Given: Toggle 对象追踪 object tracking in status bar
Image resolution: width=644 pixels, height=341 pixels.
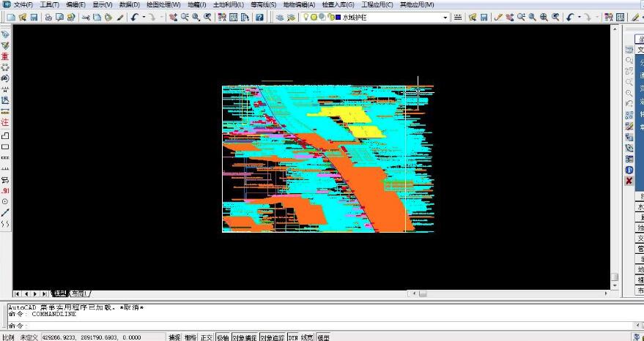Looking at the screenshot, I should 273,337.
